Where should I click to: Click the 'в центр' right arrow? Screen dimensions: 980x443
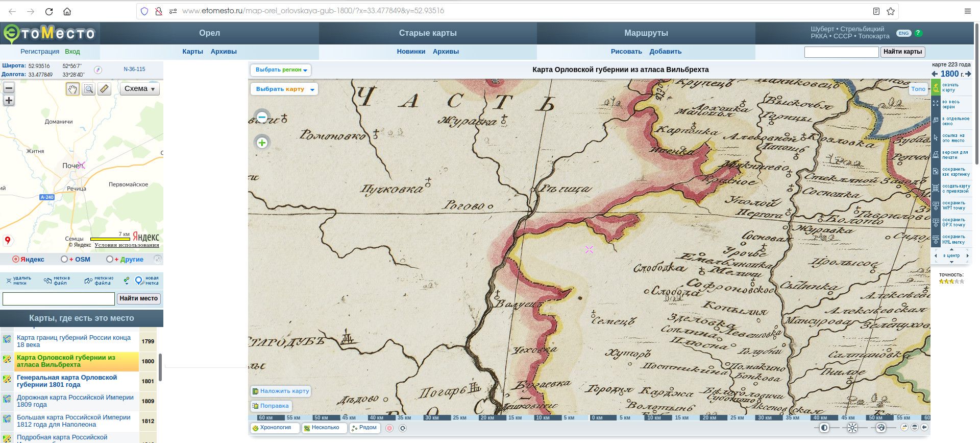(967, 255)
